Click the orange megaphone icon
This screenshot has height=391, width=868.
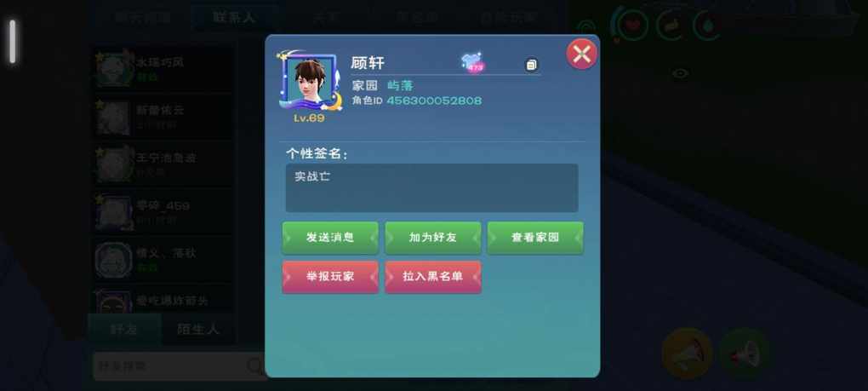[x=687, y=354]
